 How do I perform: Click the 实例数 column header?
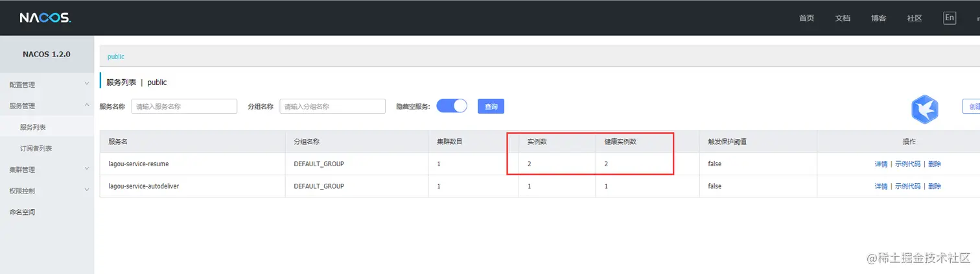[x=537, y=142]
